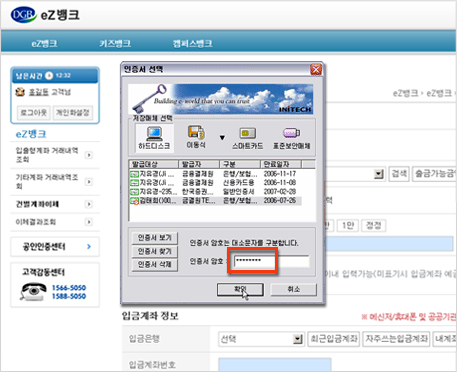Click the 1만 amount button
Screen dimensions: 457x372
pyautogui.click(x=348, y=226)
